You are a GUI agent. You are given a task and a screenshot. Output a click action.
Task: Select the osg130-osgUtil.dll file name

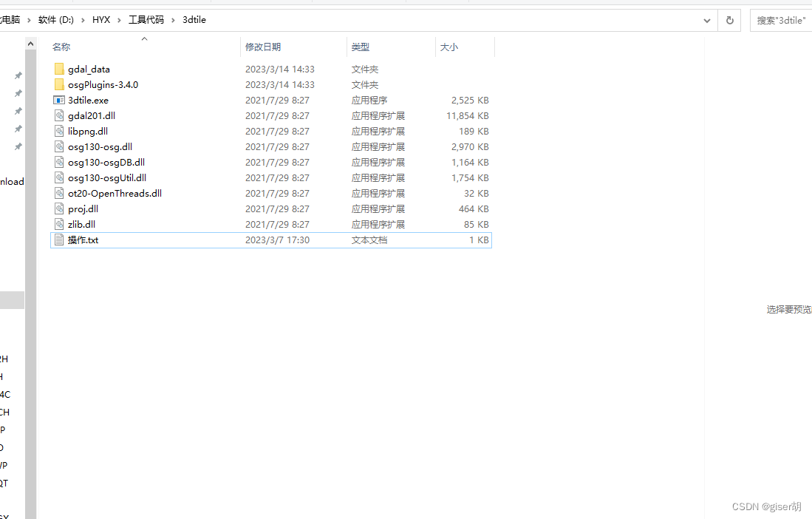106,177
